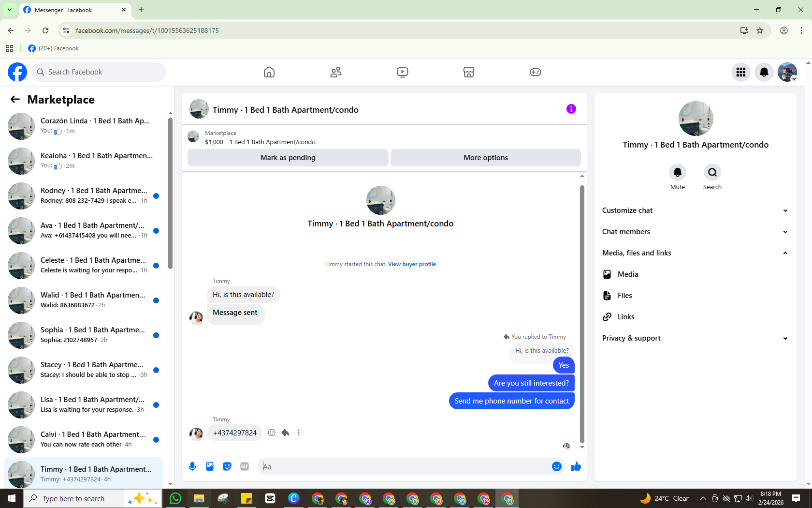Image resolution: width=812 pixels, height=508 pixels.
Task: Open WhatsApp from the taskbar
Action: click(175, 498)
